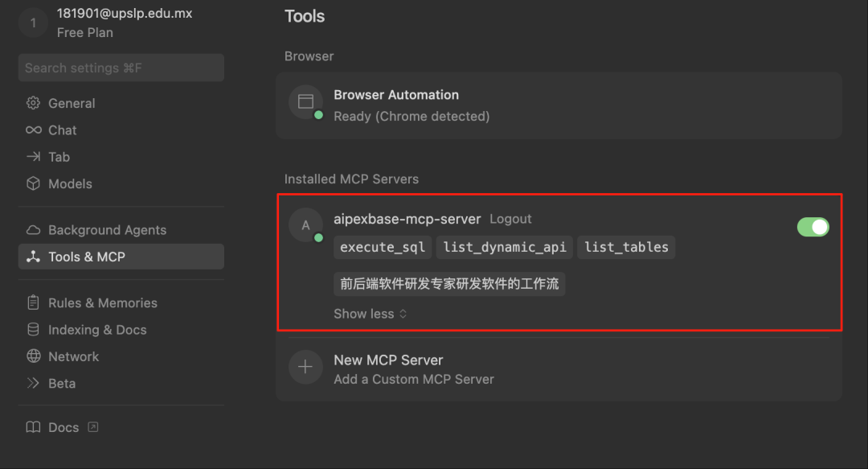868x469 pixels.
Task: Click the external link icon beside Docs
Action: tap(93, 427)
